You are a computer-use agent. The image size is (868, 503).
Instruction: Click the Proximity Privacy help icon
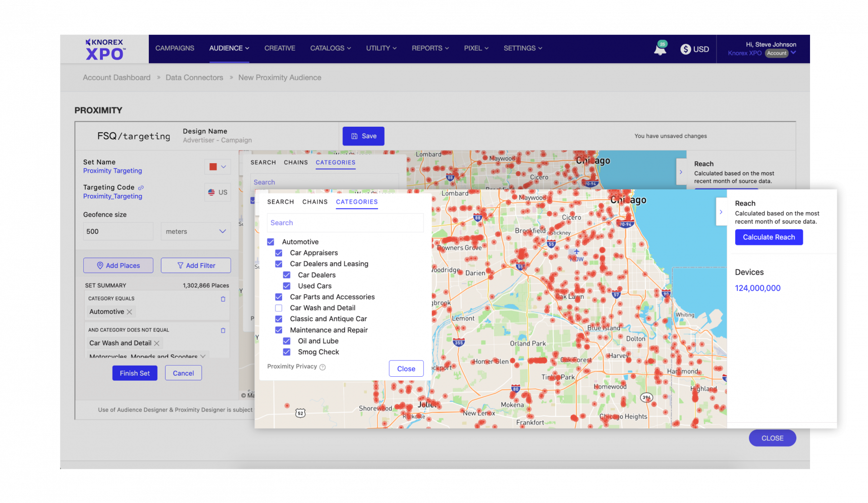coord(322,367)
